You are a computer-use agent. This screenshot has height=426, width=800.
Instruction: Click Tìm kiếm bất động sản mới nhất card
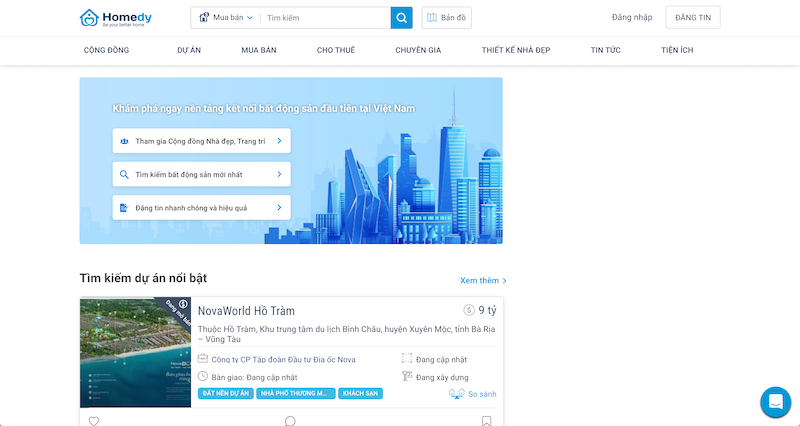click(202, 174)
